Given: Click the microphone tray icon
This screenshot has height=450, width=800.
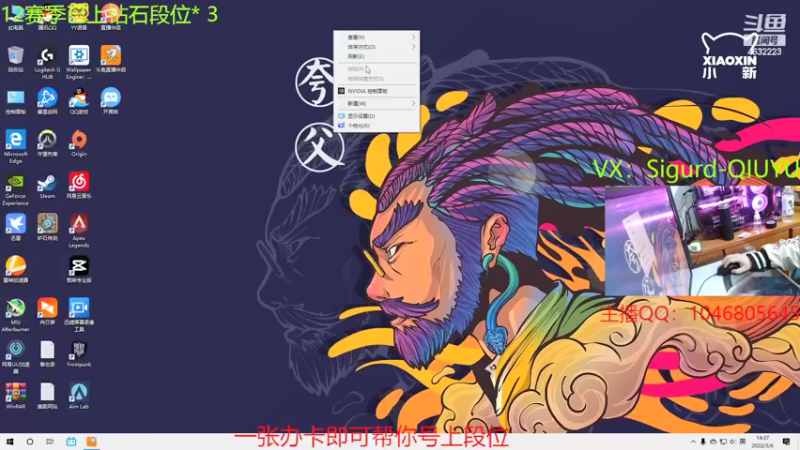Looking at the screenshot, I should [703, 442].
